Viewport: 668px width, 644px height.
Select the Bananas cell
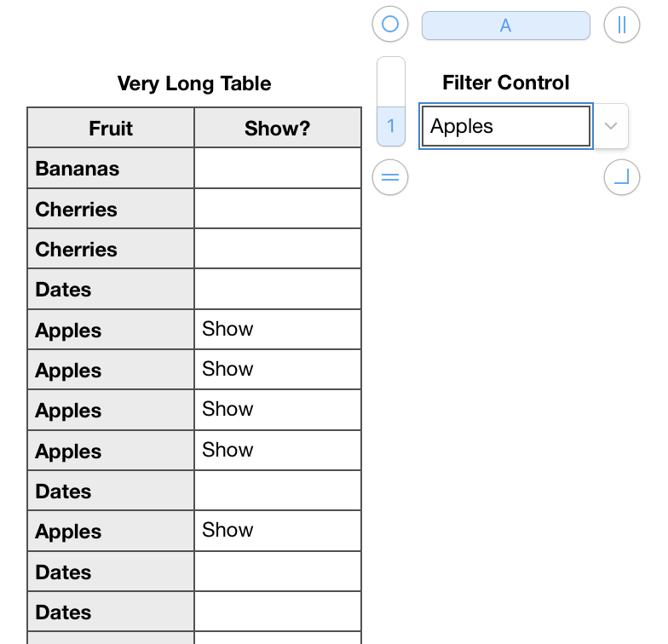tap(111, 169)
